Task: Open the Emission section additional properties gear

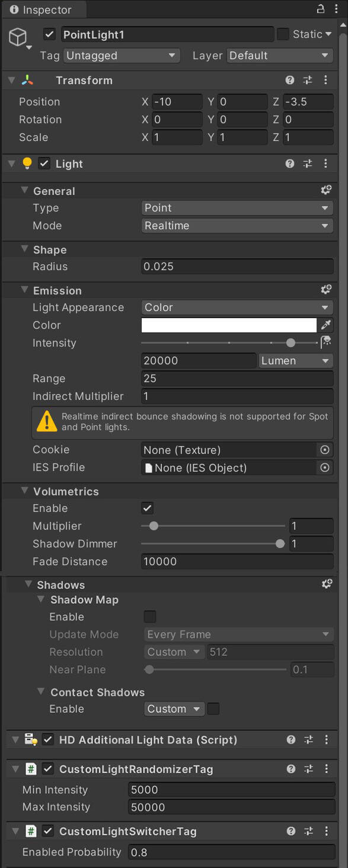Action: pos(326,290)
